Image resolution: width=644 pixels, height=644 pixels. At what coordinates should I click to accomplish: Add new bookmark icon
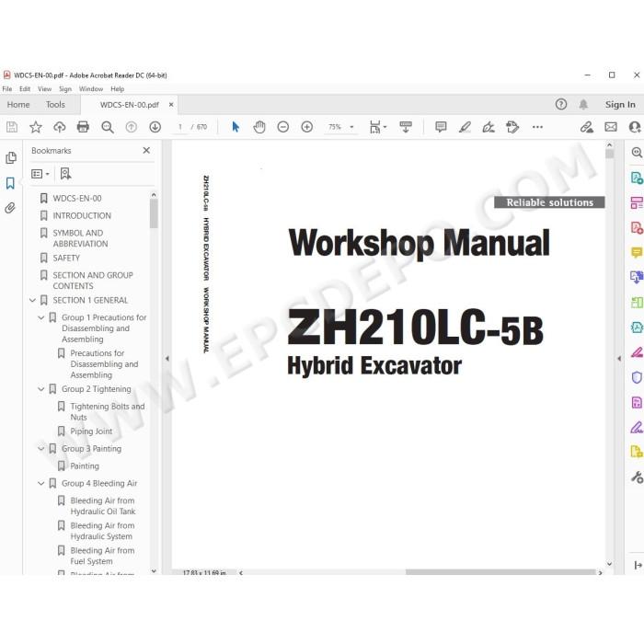(x=65, y=174)
